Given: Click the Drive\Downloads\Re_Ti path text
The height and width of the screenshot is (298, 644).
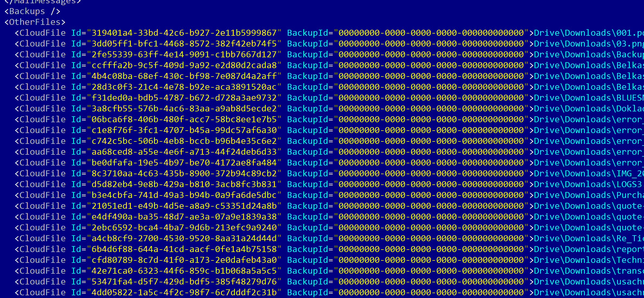Looking at the screenshot, I should pyautogui.click(x=589, y=239).
